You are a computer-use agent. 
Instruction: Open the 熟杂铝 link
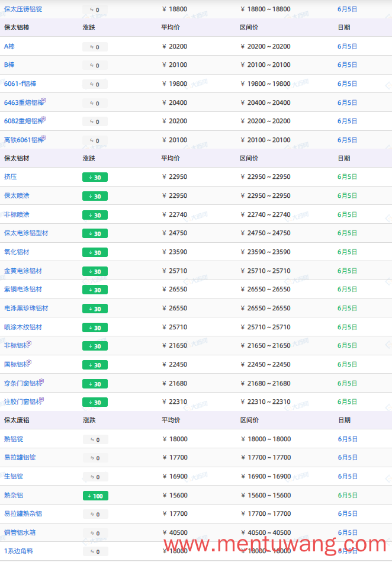[x=14, y=495]
